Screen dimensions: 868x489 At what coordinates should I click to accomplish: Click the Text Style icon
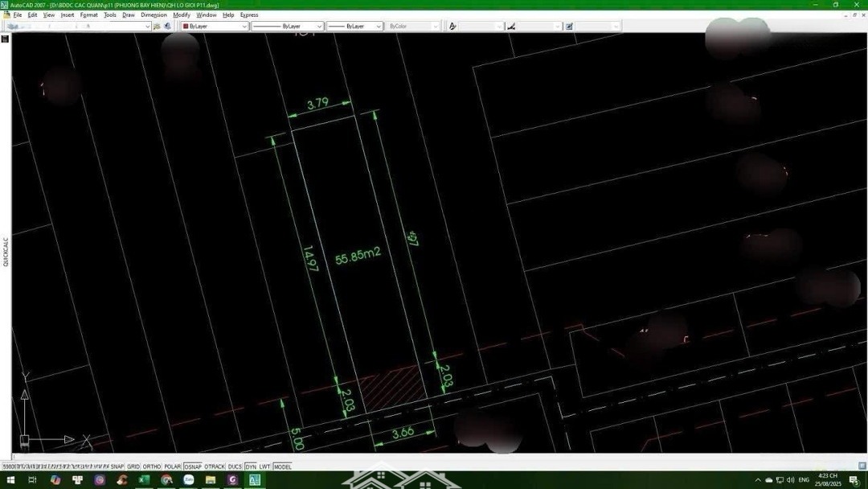click(x=452, y=27)
